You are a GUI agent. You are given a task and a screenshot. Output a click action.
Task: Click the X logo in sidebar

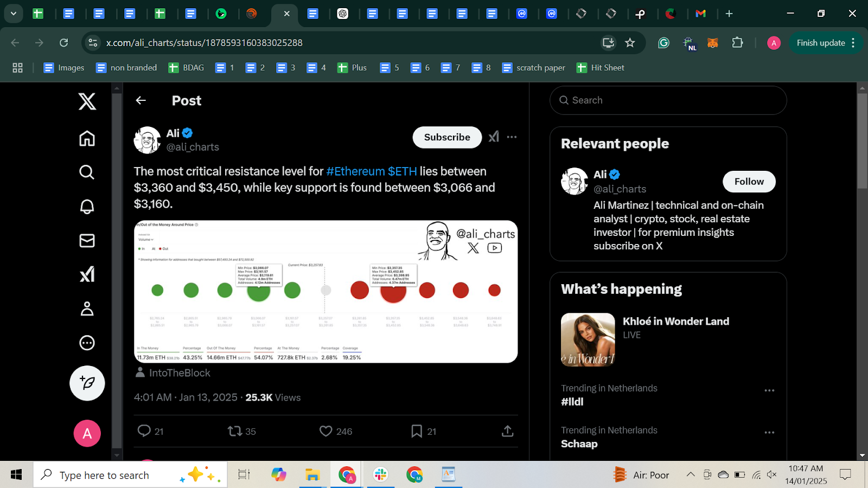[x=87, y=101]
